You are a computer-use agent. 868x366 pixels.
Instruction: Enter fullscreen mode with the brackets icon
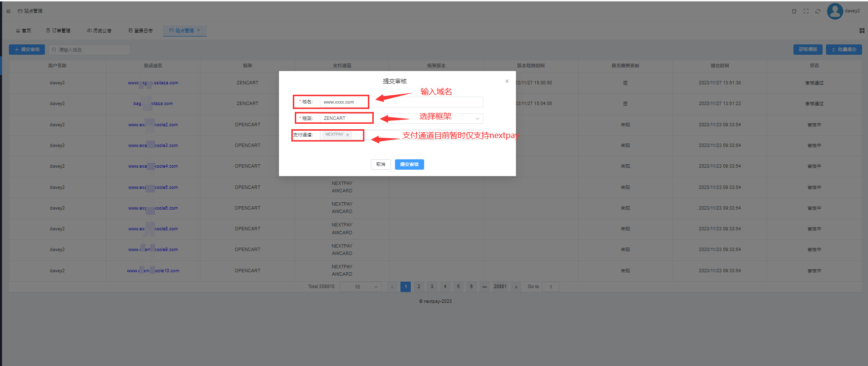[x=806, y=11]
